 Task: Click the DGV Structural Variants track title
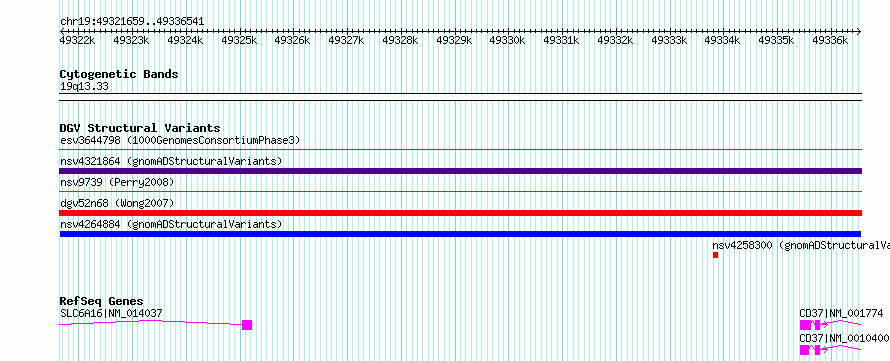[x=140, y=128]
